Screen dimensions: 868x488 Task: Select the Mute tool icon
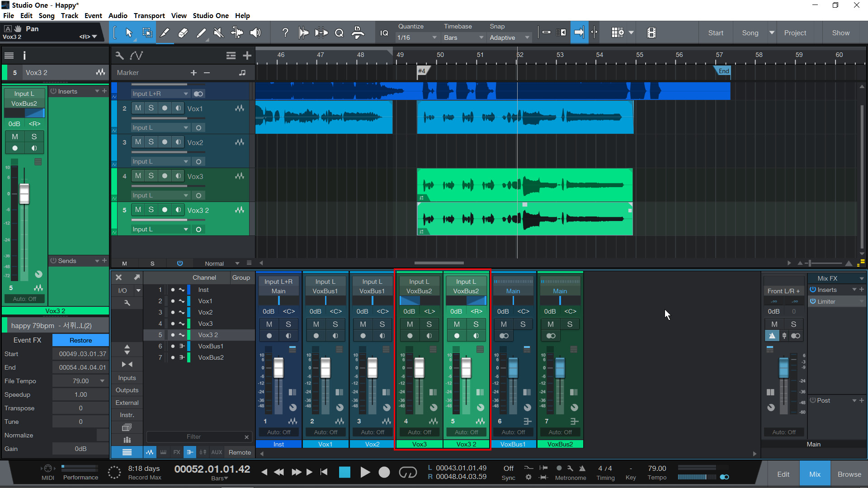point(219,33)
